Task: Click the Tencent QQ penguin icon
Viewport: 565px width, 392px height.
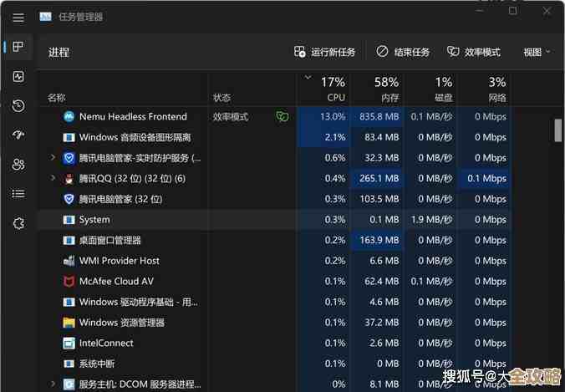Action: [x=69, y=179]
